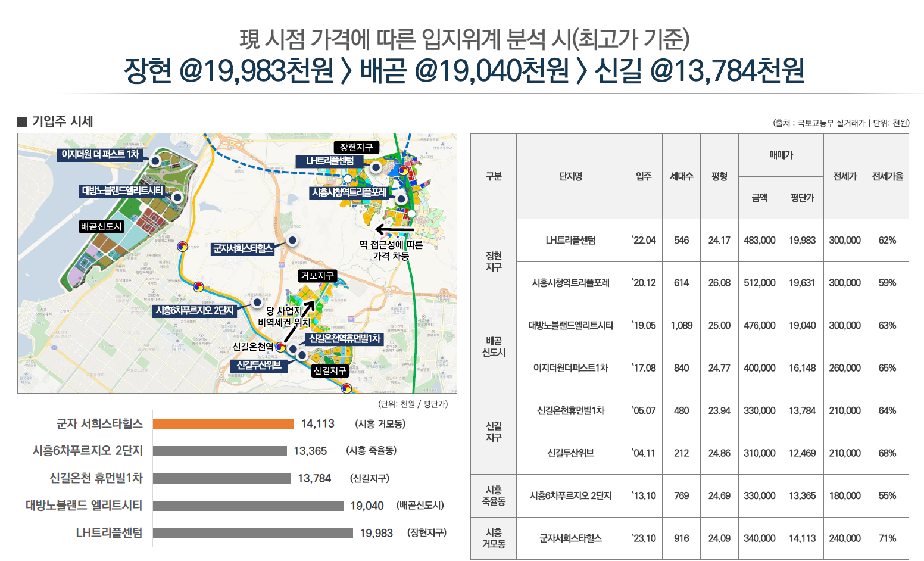Click map marker beside 이지더원 더 퍼스트 1차

pos(155,161)
